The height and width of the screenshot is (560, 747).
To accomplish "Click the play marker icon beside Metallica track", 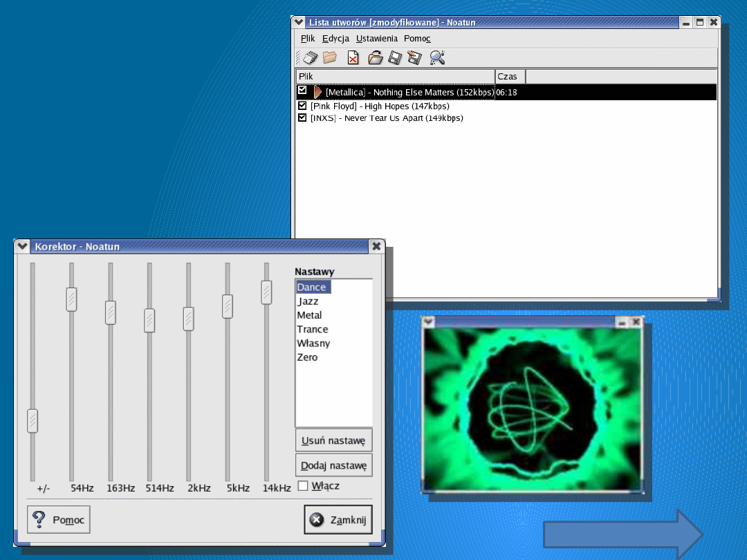I will click(317, 92).
